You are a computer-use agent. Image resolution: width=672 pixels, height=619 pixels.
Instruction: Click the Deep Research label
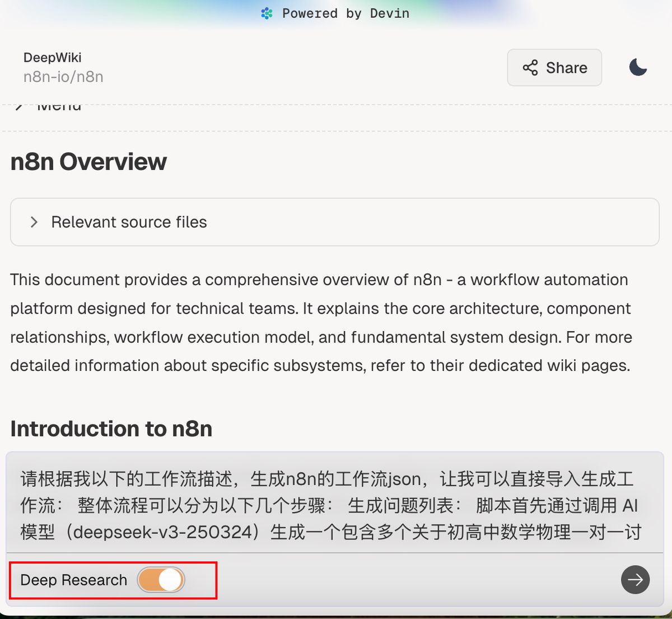click(73, 580)
